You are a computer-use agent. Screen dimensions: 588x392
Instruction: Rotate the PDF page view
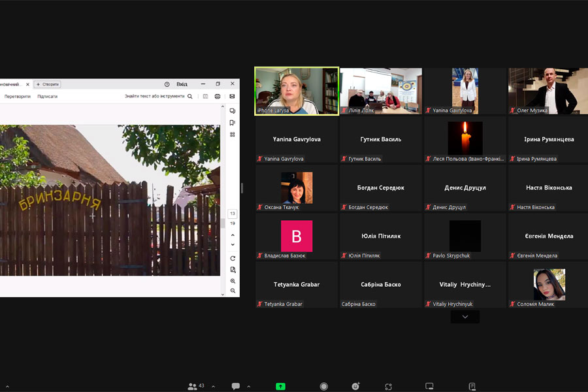click(x=233, y=258)
